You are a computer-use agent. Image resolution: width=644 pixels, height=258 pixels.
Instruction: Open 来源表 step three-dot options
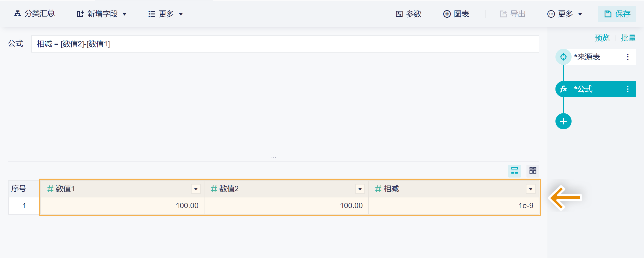click(x=628, y=57)
